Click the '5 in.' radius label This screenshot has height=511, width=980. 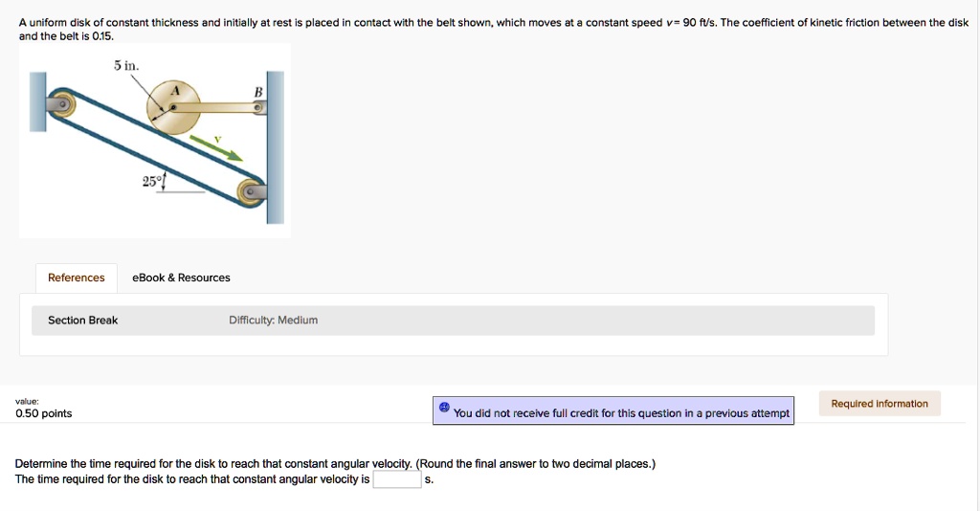[x=126, y=66]
